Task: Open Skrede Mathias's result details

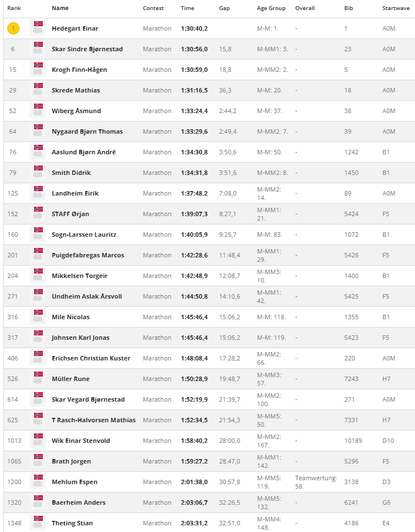Action: point(76,90)
